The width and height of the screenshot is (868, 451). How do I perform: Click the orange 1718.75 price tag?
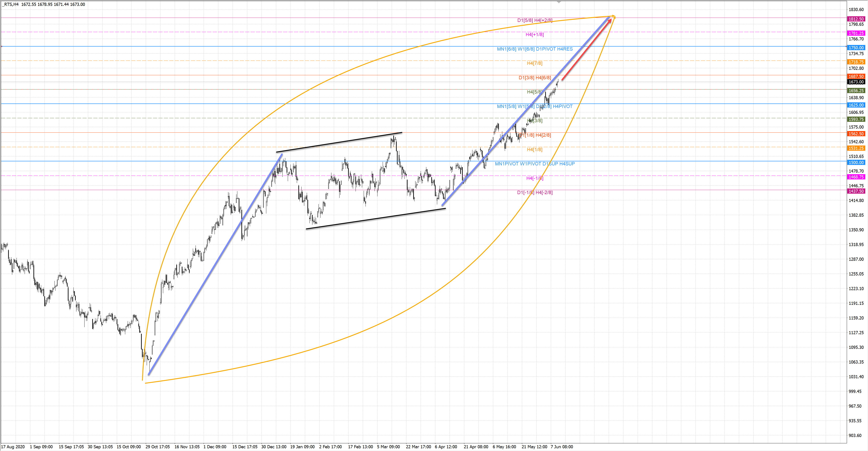coord(856,62)
